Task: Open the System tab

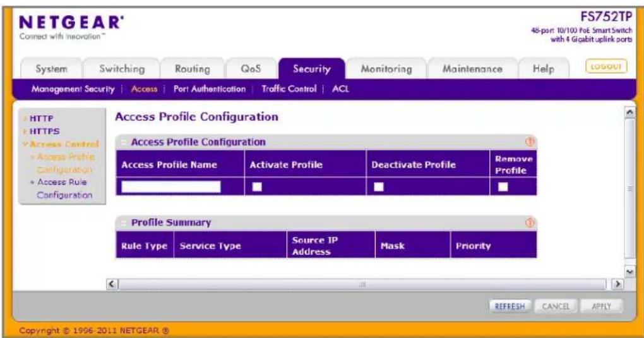Action: pos(51,69)
